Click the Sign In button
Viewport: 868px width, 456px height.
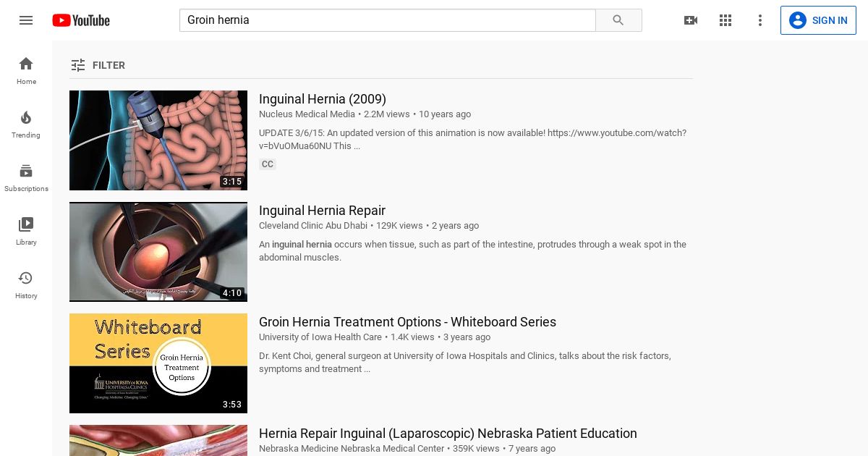click(818, 20)
